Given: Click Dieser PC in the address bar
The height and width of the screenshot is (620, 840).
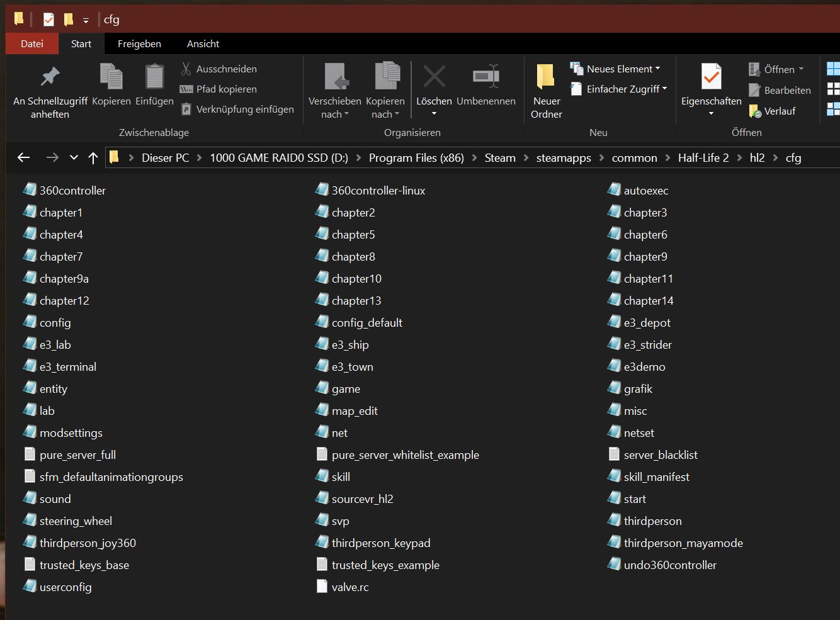Looking at the screenshot, I should click(x=165, y=158).
